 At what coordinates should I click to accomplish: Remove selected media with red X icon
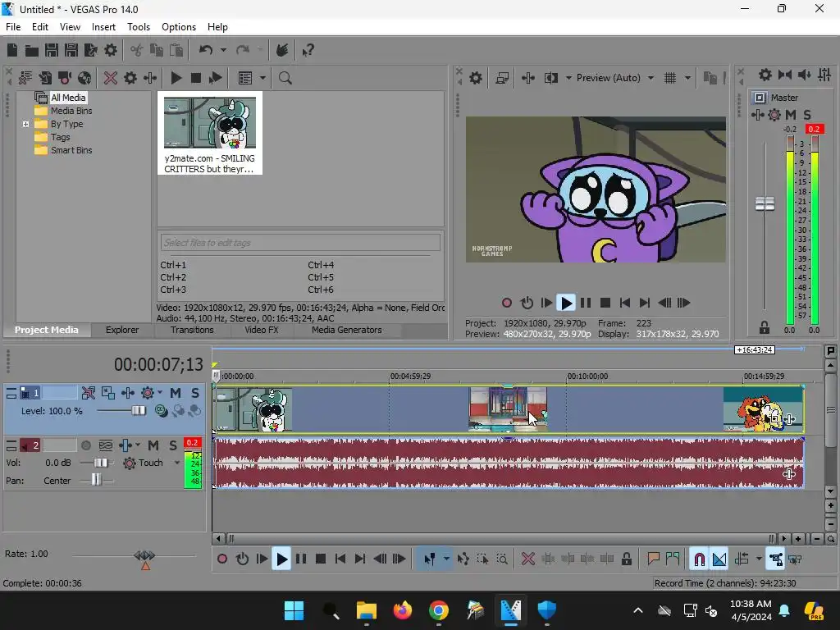[x=111, y=78]
